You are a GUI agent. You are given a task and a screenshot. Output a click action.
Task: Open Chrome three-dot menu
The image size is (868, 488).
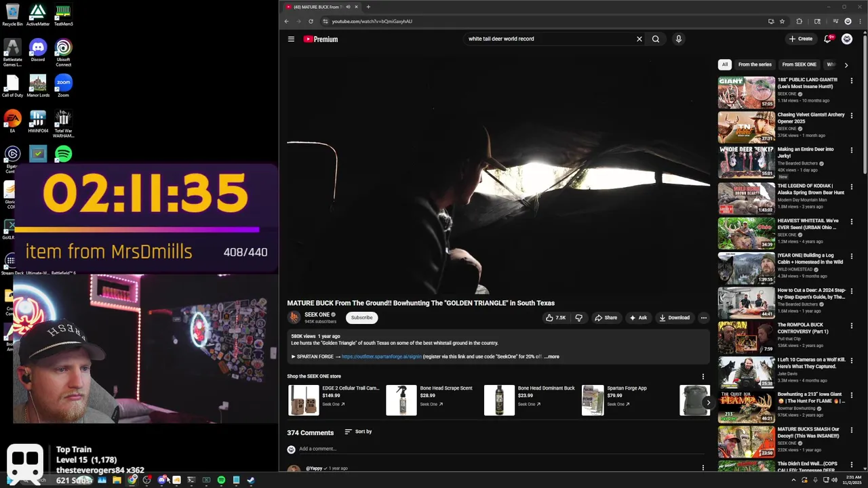860,21
